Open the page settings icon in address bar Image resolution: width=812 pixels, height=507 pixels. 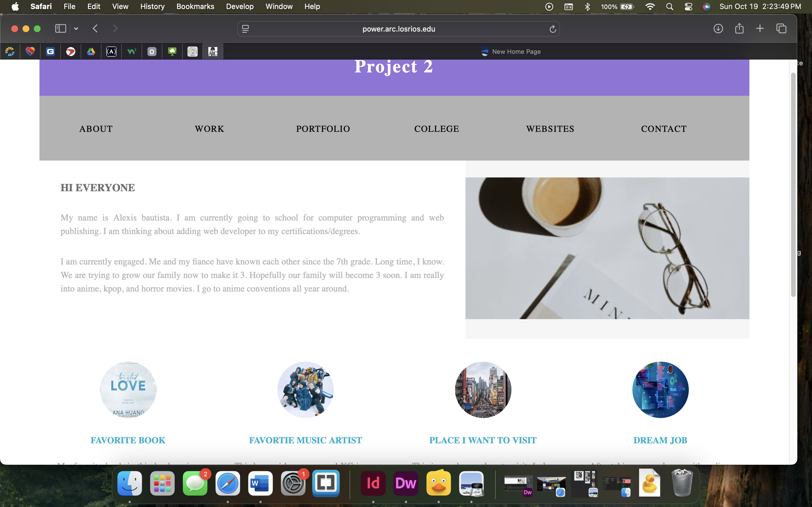245,29
